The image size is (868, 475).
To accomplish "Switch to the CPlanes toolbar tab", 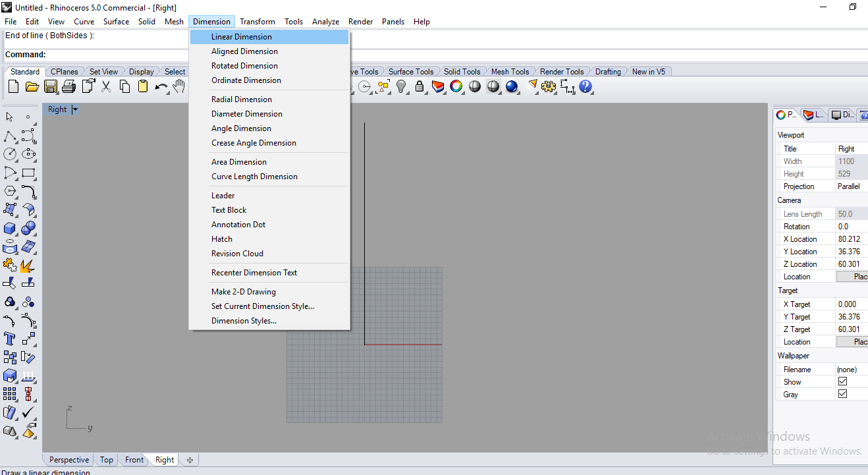I will coord(65,72).
